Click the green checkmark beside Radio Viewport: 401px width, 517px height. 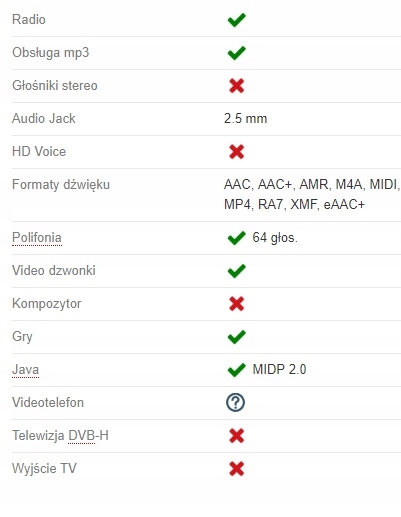(236, 20)
